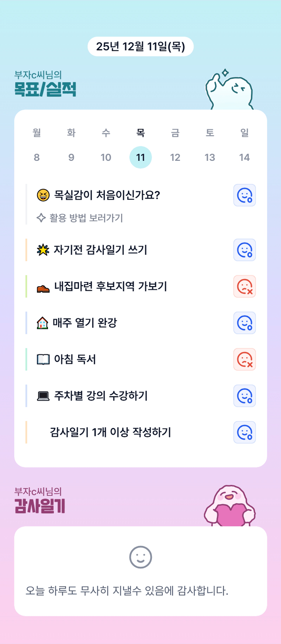
Task: Open the 활용 방법 보러가기 link
Action: (86, 218)
